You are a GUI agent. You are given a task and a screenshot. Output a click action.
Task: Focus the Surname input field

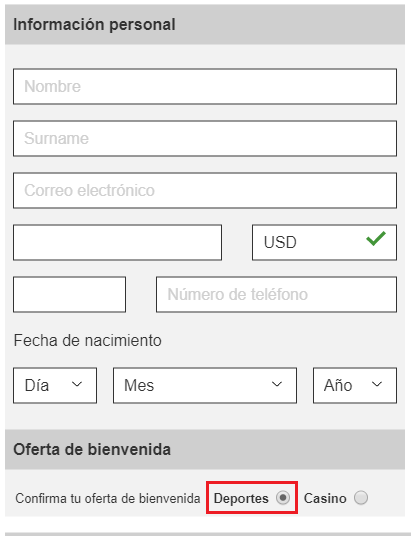[x=205, y=138]
